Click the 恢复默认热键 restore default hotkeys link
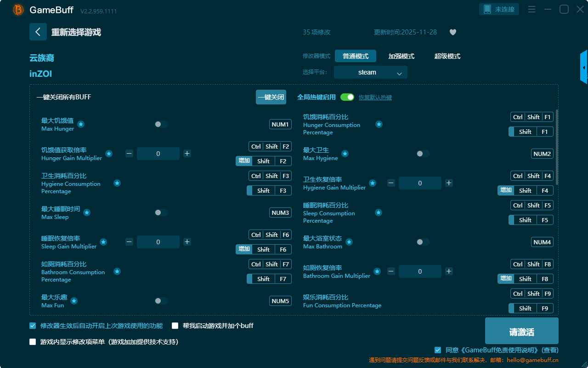This screenshot has width=588, height=368. (375, 98)
